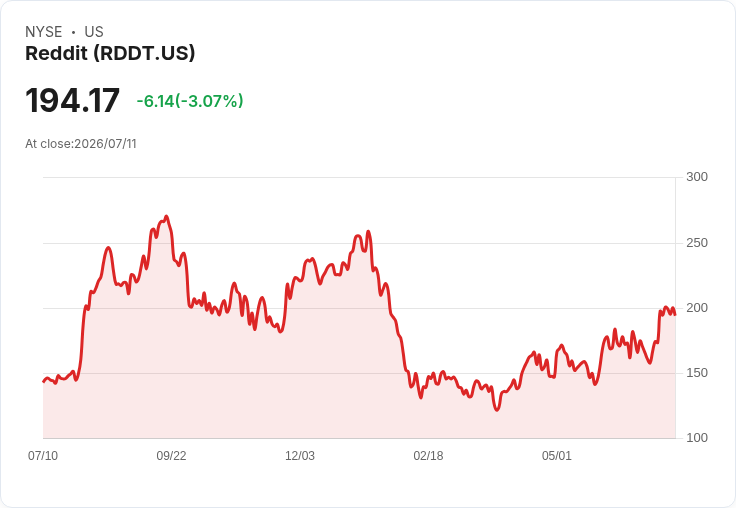Viewport: 736px width, 508px height.
Task: Click the 100 y-axis price label
Action: (x=697, y=438)
